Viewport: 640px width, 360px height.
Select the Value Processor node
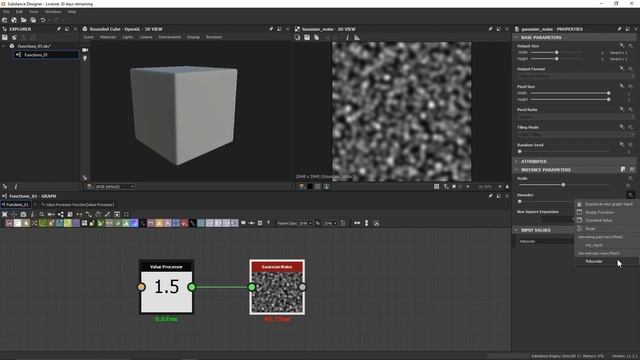pyautogui.click(x=166, y=287)
